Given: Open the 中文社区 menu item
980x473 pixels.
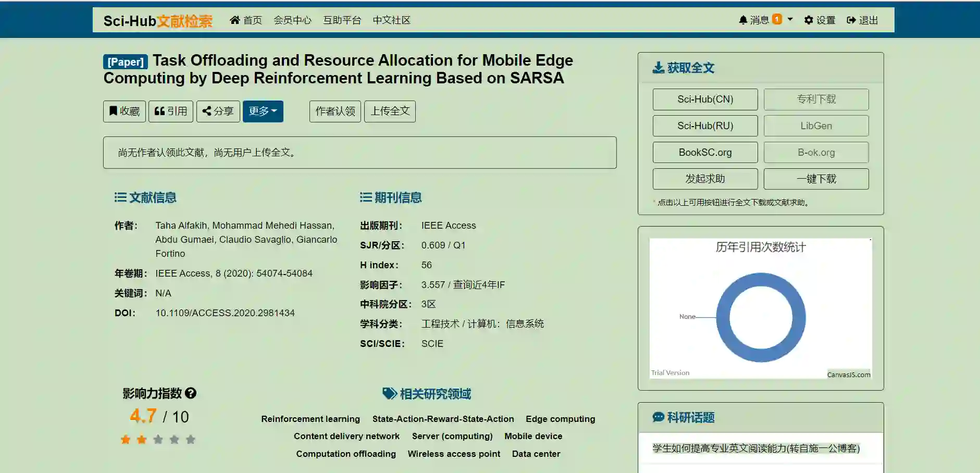Looking at the screenshot, I should tap(391, 20).
